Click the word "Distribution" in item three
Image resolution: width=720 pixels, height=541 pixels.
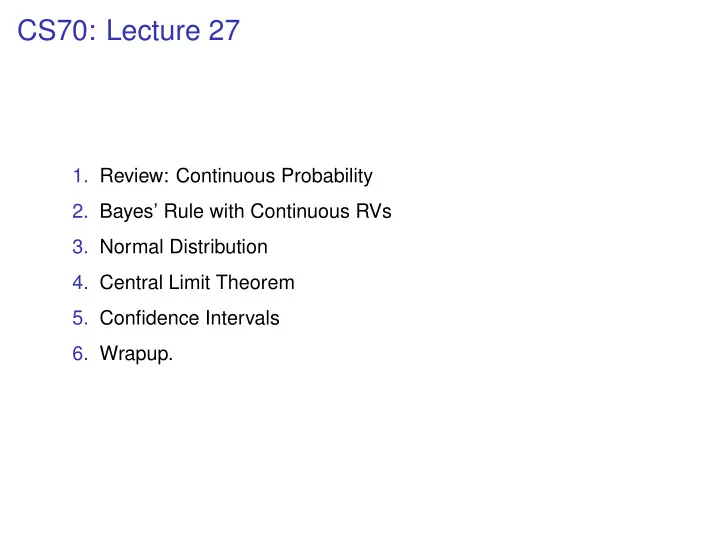219,247
